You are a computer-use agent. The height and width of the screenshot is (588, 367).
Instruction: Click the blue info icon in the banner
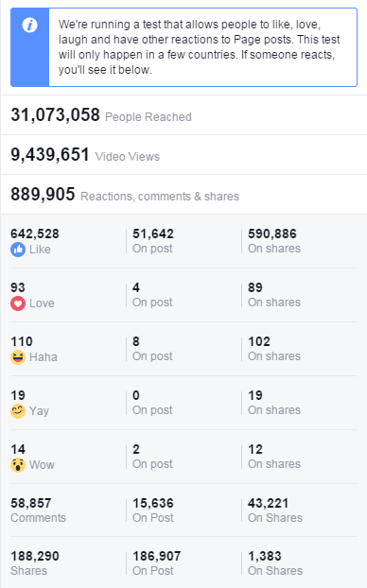pyautogui.click(x=29, y=26)
